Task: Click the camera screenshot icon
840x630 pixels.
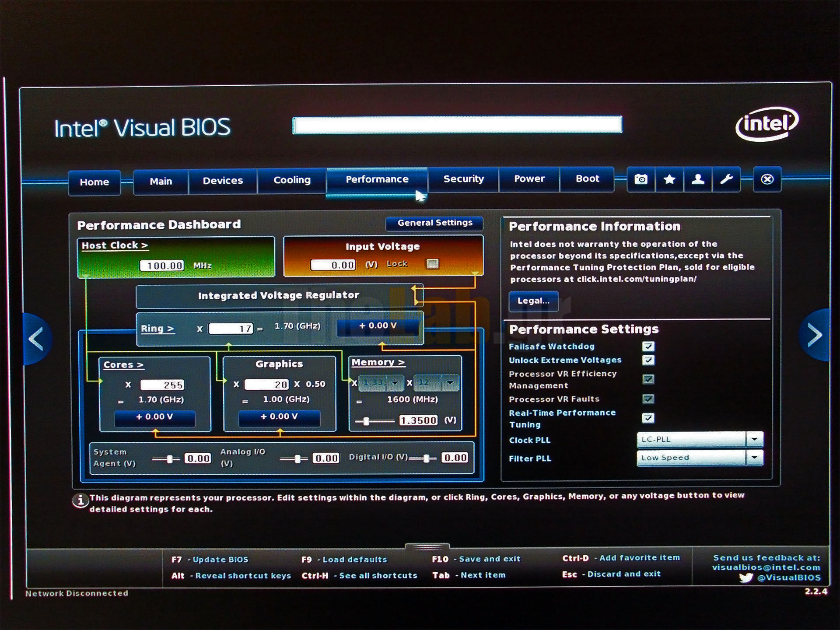Action: [641, 179]
